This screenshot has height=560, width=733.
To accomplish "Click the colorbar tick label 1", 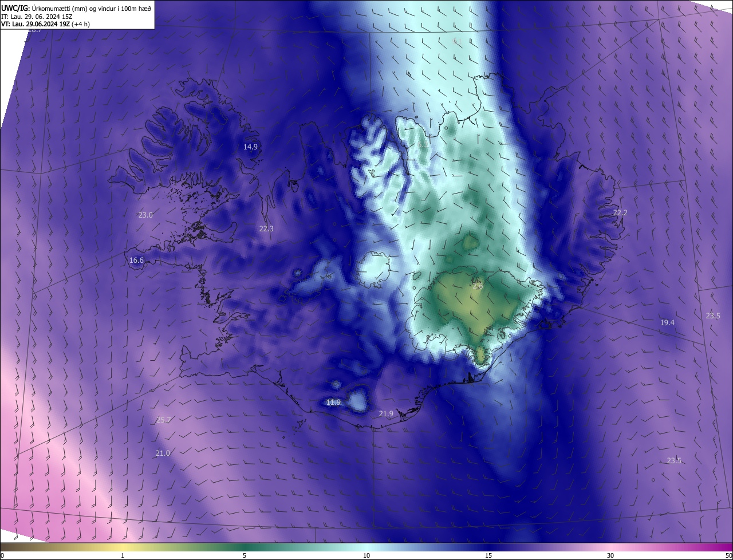I will pos(123,556).
